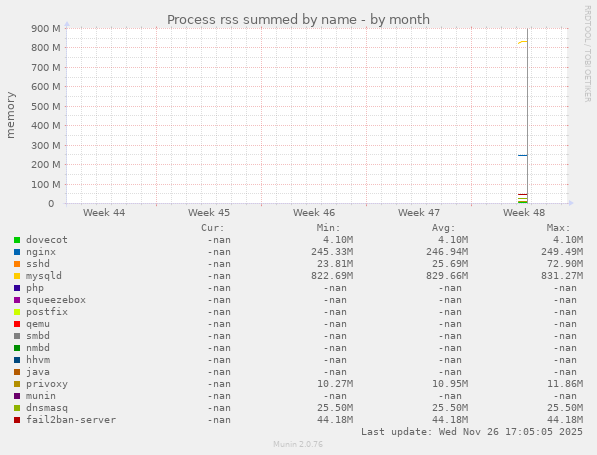The height and width of the screenshot is (455, 597).
Task: Click the 'Week 46' x-axis label
Action: point(314,212)
